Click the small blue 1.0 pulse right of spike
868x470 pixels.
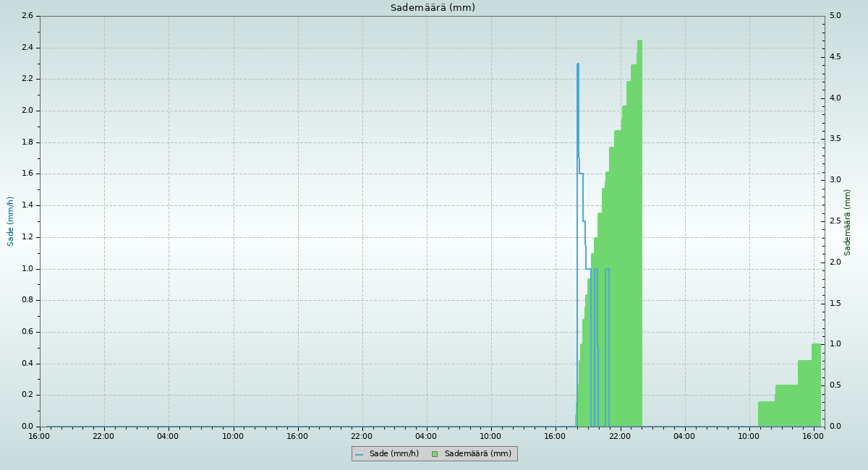click(x=607, y=270)
